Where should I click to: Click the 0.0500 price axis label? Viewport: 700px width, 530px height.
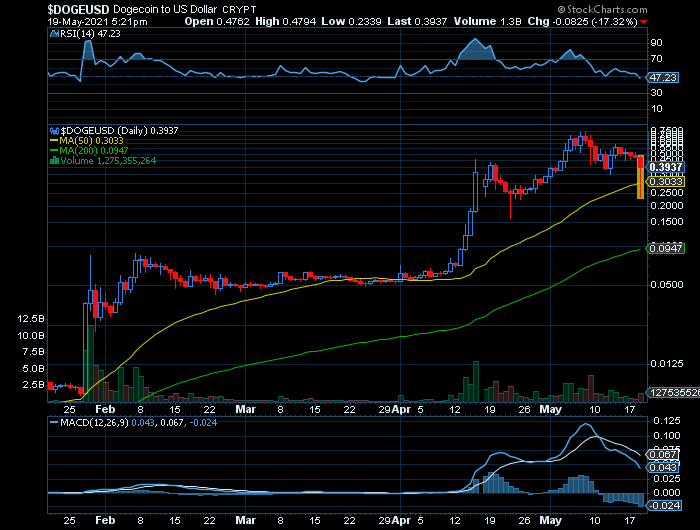pos(667,285)
